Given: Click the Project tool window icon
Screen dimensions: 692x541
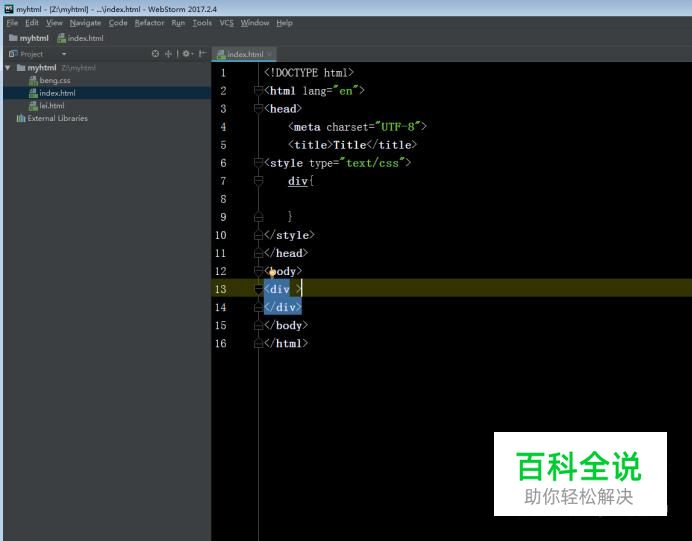Looking at the screenshot, I should (x=13, y=54).
